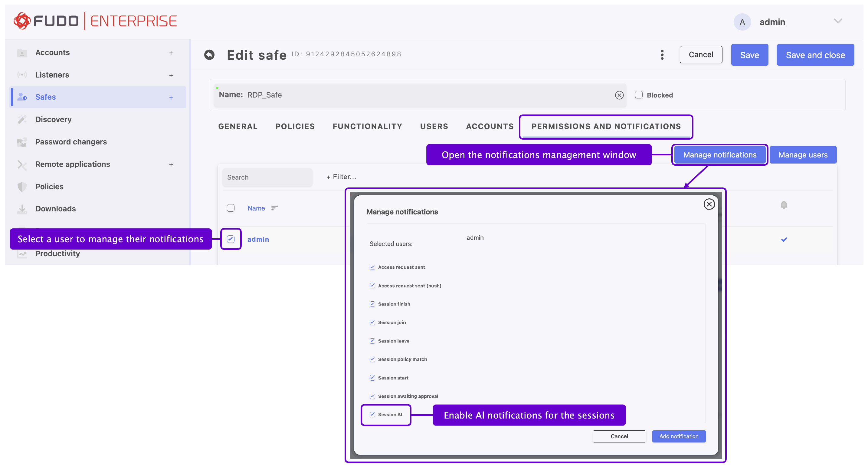Viewport: 868px width, 467px height.
Task: Close the Manage notifications dialog
Action: pos(709,204)
